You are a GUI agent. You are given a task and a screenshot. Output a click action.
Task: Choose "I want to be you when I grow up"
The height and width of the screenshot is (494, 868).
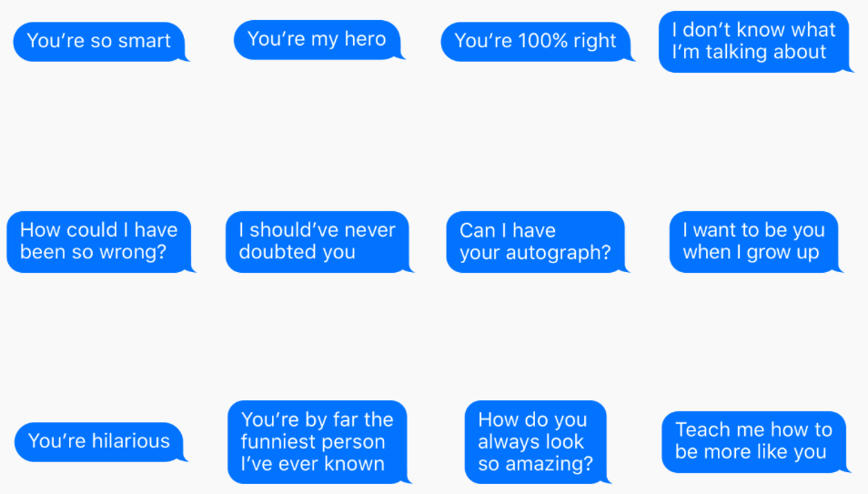755,241
